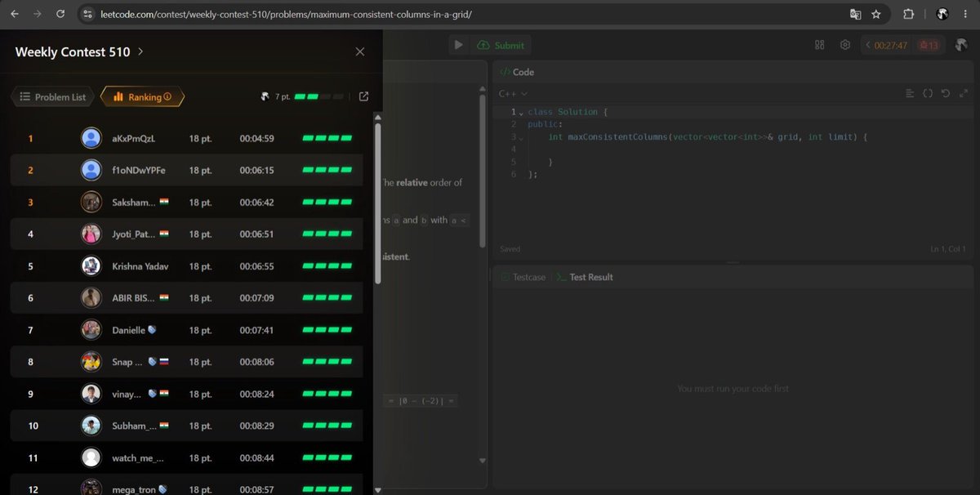Expand code editor to fullscreen
Image resolution: width=980 pixels, height=495 pixels.
pos(962,93)
